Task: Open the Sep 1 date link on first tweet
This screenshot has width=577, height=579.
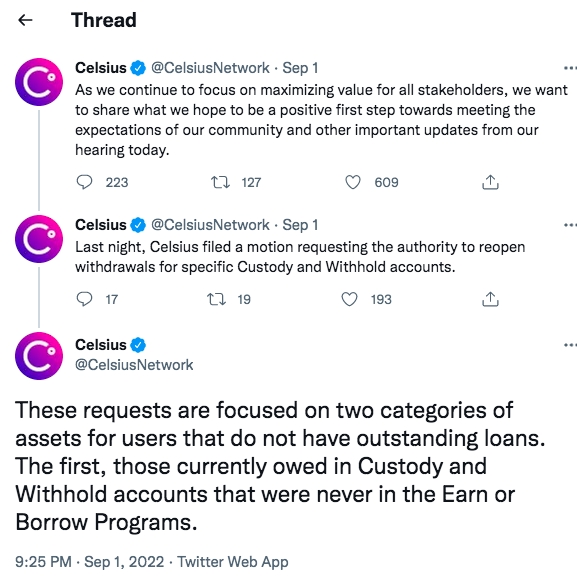Action: 300,68
